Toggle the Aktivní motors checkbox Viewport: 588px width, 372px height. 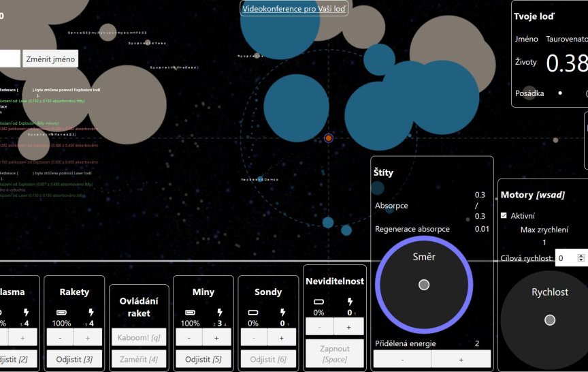pos(504,215)
